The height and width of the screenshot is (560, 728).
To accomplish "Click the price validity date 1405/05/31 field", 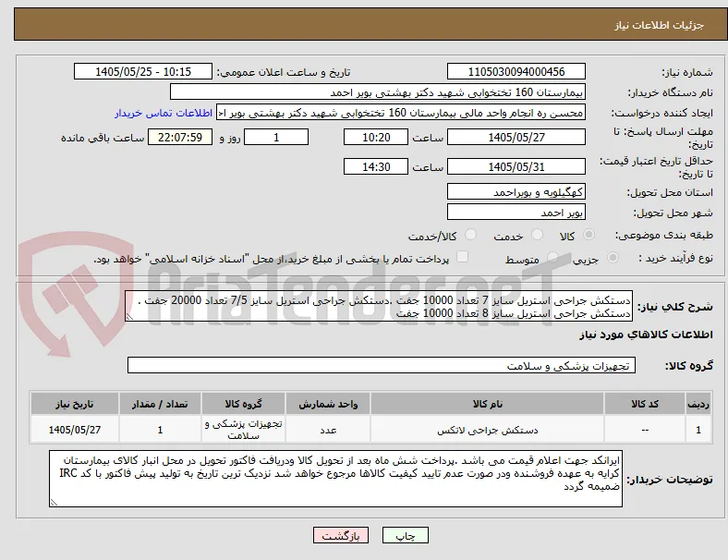I will click(x=516, y=166).
